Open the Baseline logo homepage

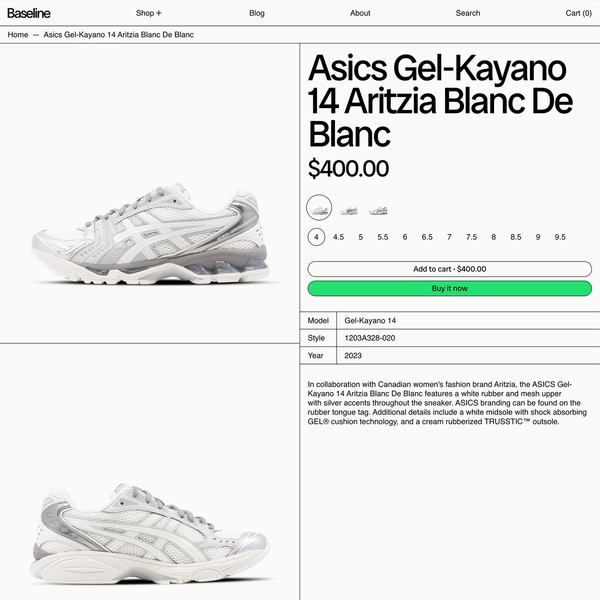(x=29, y=13)
